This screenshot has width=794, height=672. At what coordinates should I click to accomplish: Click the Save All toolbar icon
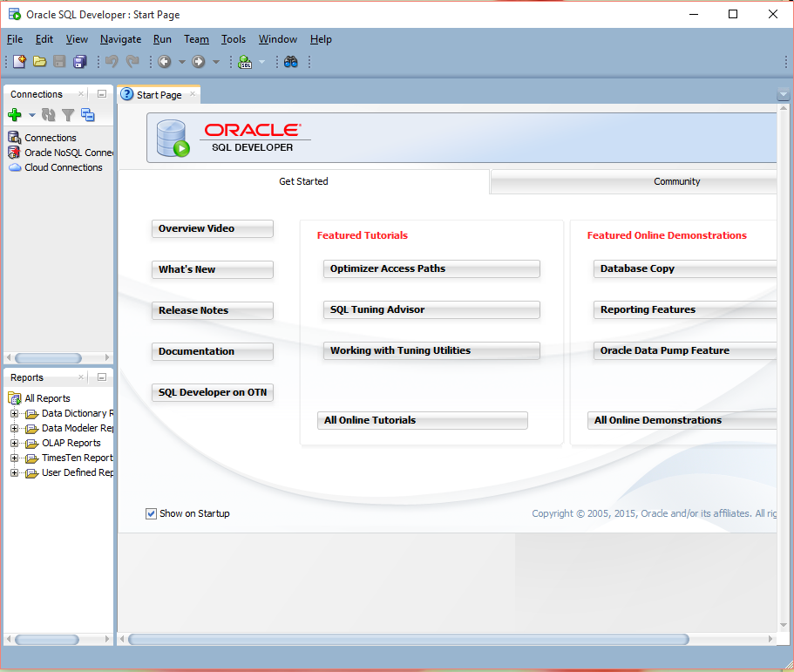pos(80,62)
